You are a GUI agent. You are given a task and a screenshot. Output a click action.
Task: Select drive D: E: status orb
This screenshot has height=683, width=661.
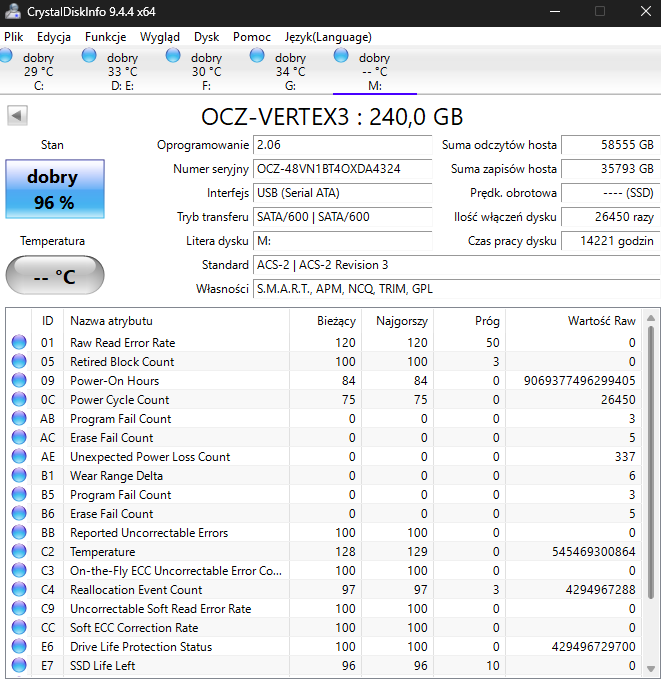90,57
